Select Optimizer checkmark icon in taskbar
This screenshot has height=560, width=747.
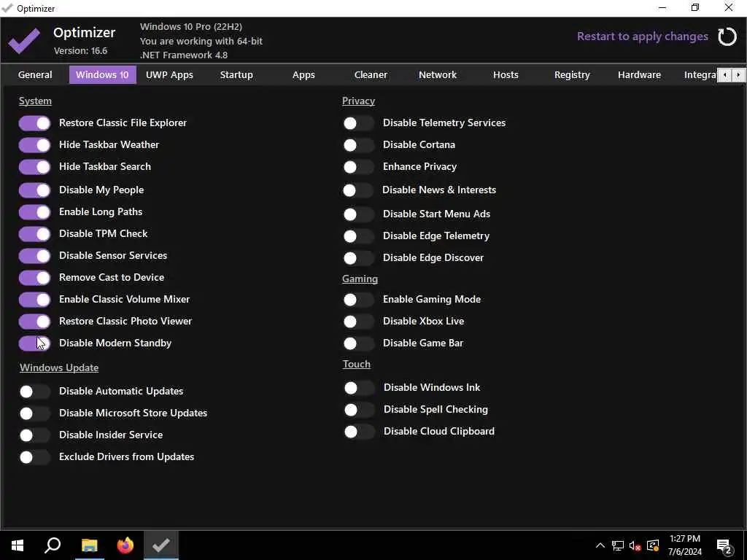[x=161, y=545]
